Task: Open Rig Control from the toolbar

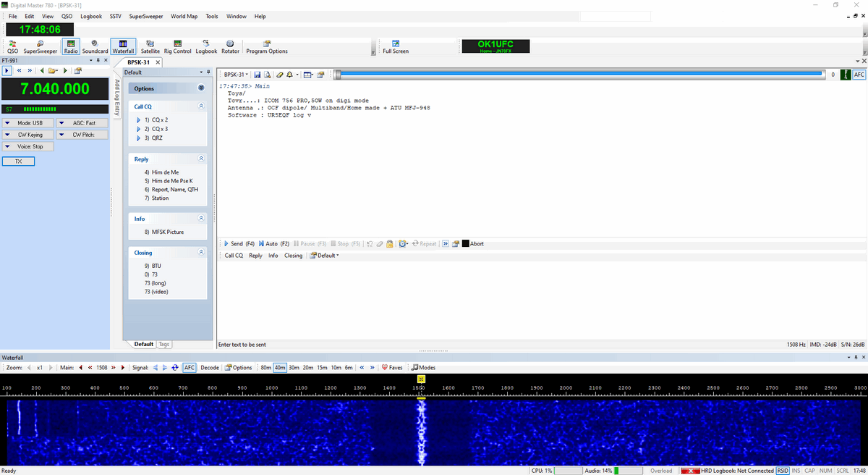Action: coord(178,47)
